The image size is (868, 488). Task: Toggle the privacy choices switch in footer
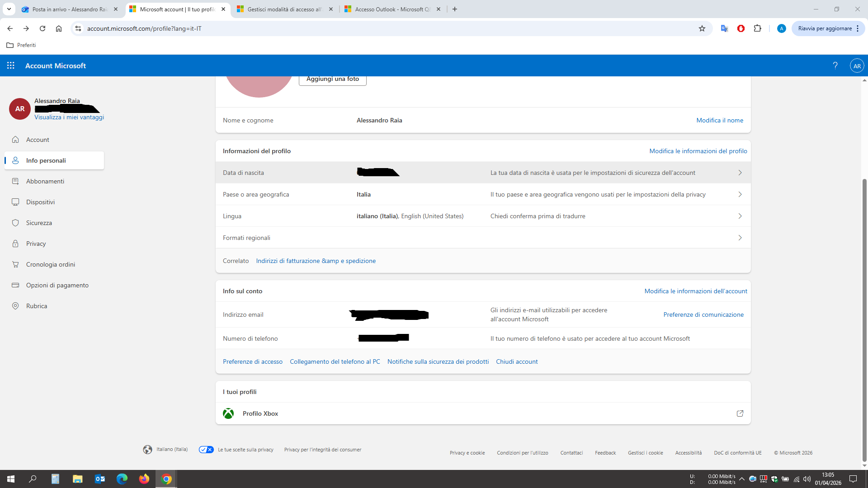[x=206, y=450]
